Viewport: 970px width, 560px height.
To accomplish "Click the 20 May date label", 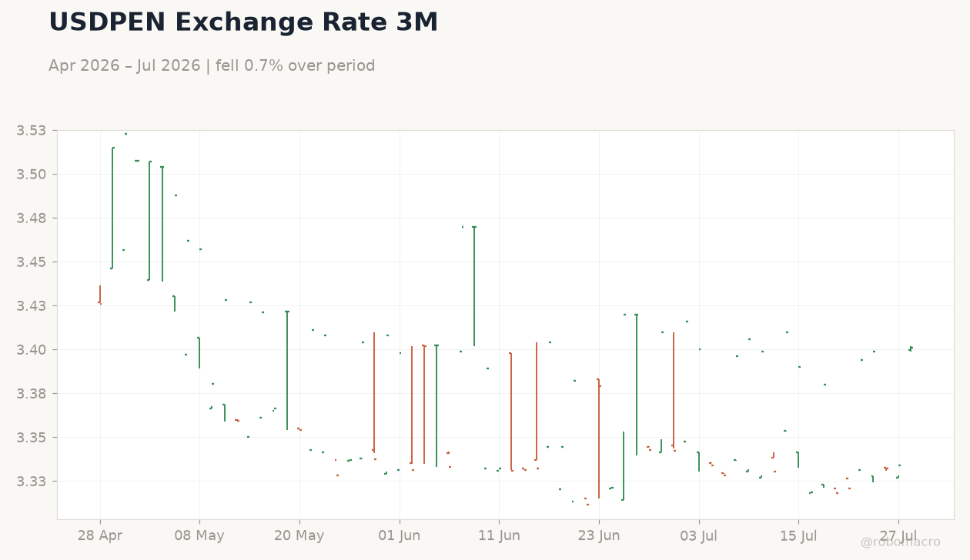I will [x=299, y=536].
